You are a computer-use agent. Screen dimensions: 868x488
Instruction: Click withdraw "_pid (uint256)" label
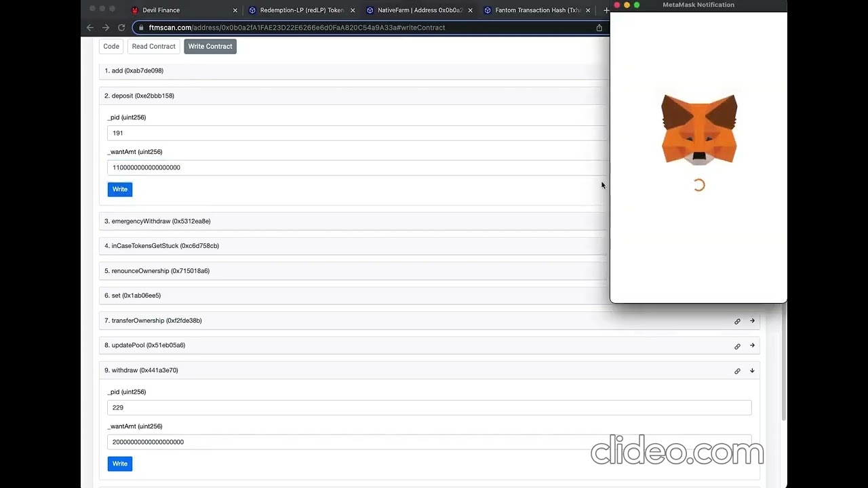tap(127, 392)
